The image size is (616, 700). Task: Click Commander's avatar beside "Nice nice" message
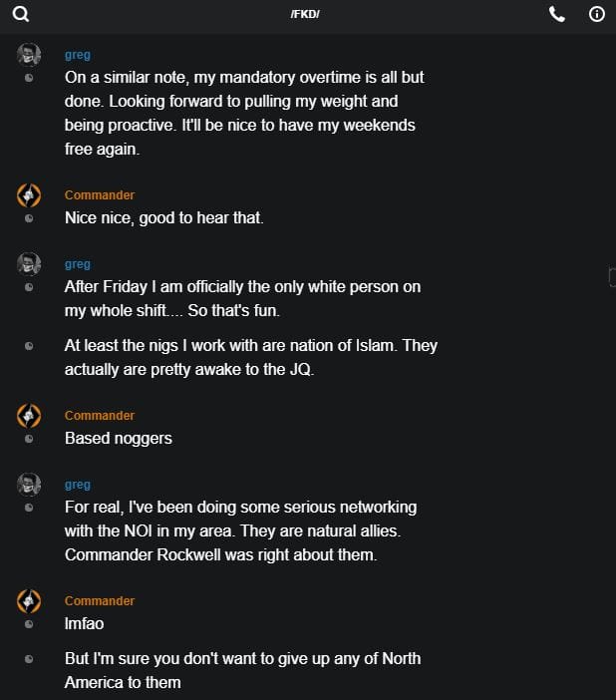click(x=29, y=194)
